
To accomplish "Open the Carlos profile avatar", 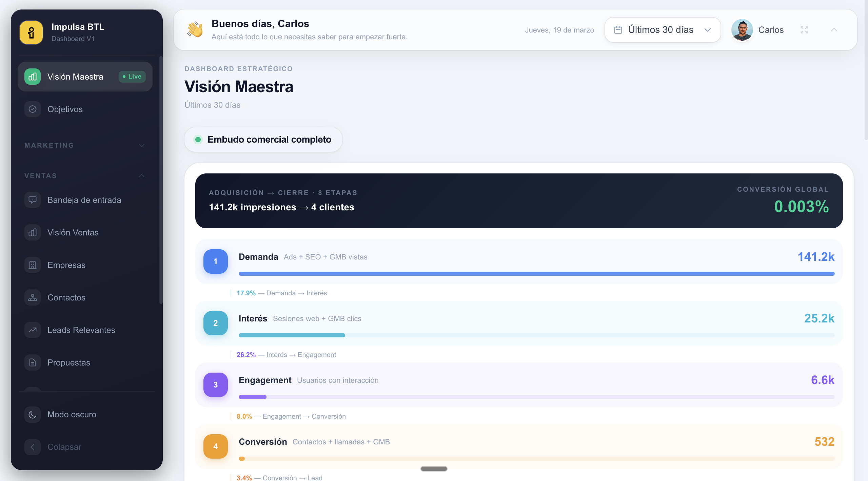I will (x=743, y=29).
